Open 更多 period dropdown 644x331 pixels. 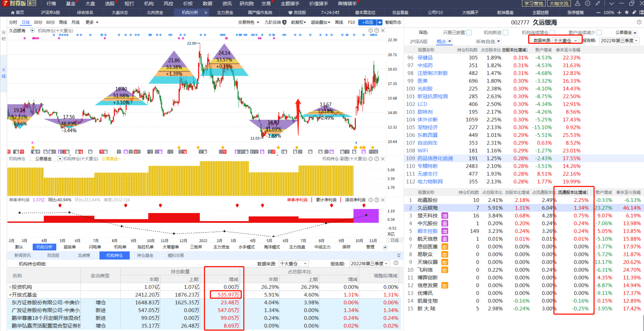[x=92, y=22]
